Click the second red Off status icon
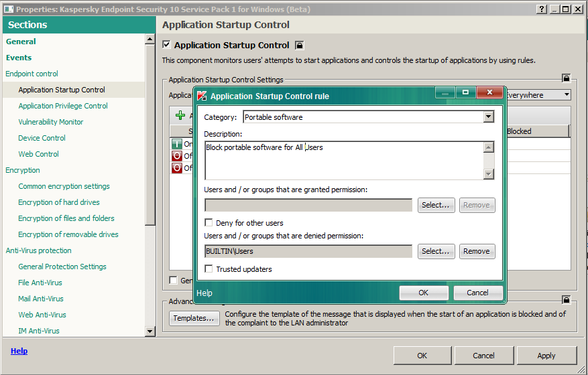This screenshot has height=375, width=588. [x=176, y=168]
